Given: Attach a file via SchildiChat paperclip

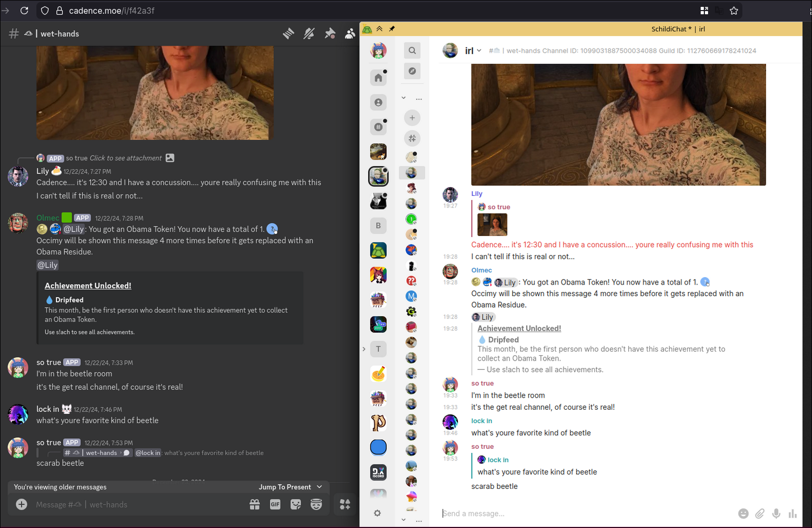Looking at the screenshot, I should tap(760, 513).
